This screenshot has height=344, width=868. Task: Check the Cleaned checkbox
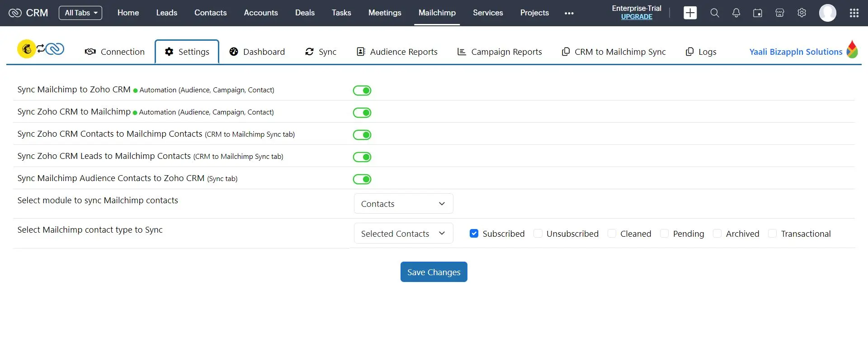click(x=612, y=234)
